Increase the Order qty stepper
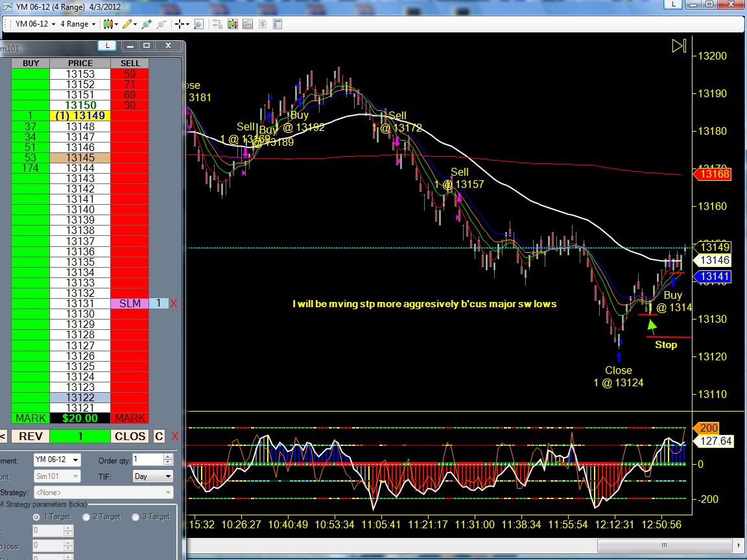747x560 pixels. pyautogui.click(x=168, y=457)
